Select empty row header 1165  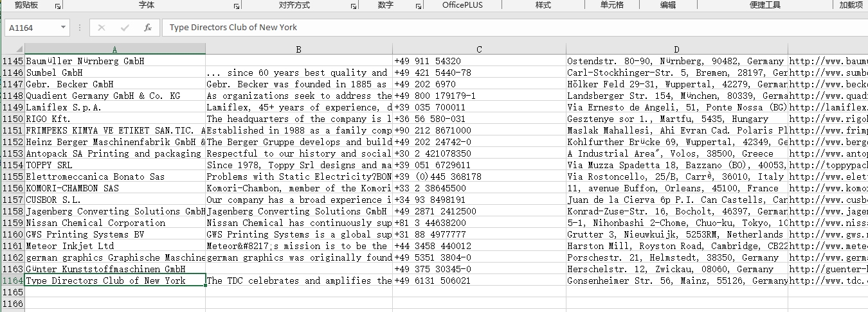(12, 292)
